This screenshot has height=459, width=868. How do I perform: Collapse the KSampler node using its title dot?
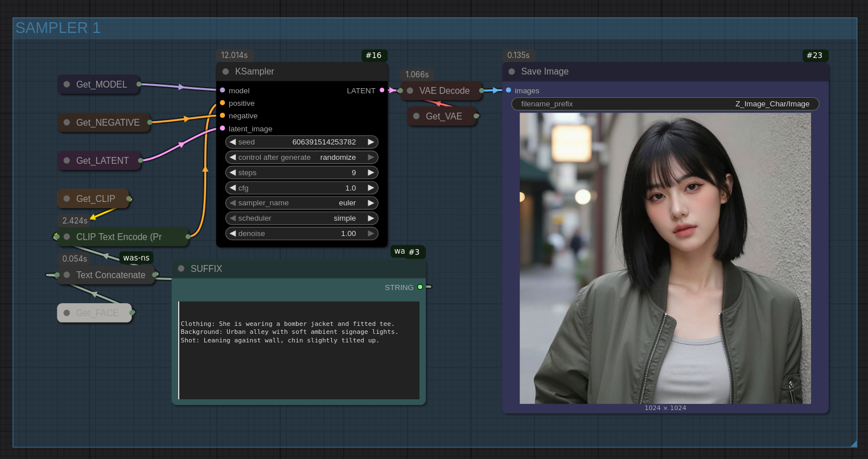(x=225, y=72)
